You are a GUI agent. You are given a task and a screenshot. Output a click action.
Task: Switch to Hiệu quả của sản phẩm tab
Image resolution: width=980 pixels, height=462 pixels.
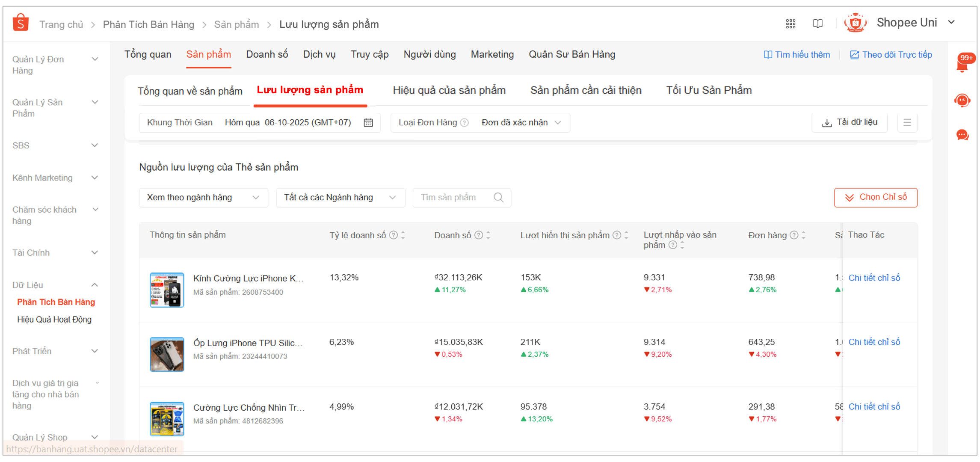pos(449,90)
